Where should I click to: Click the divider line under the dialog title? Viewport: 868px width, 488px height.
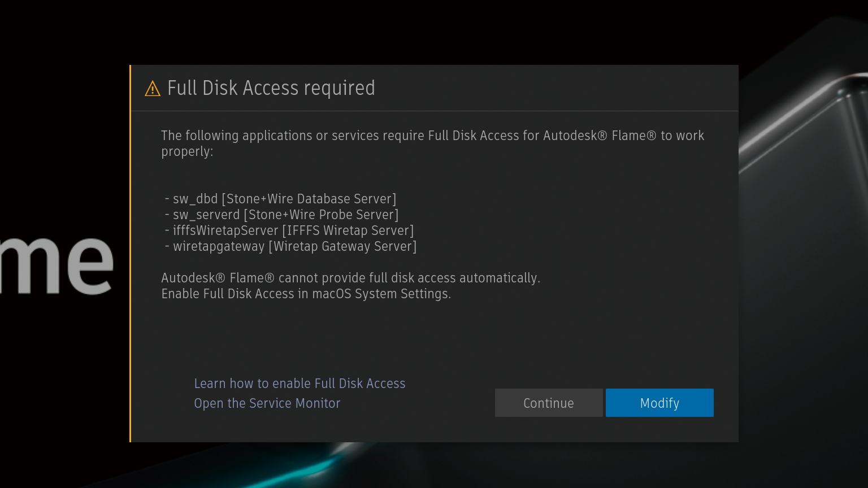pyautogui.click(x=434, y=111)
